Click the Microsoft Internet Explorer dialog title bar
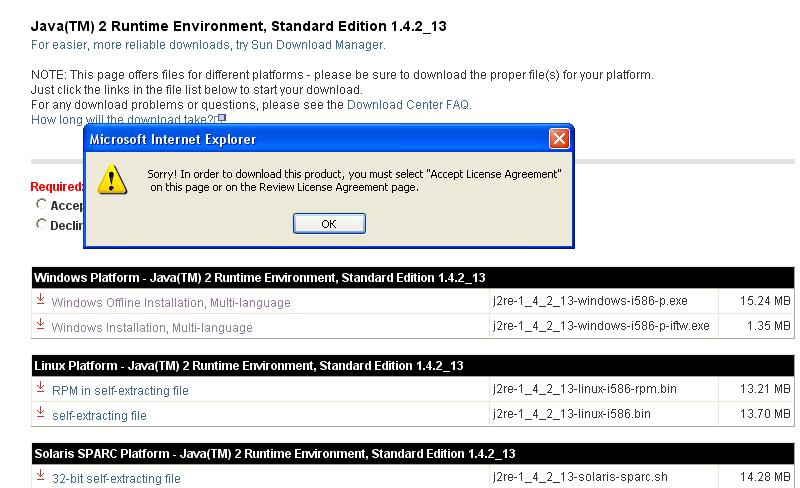Viewport: 800px width, 488px height. tap(300, 139)
